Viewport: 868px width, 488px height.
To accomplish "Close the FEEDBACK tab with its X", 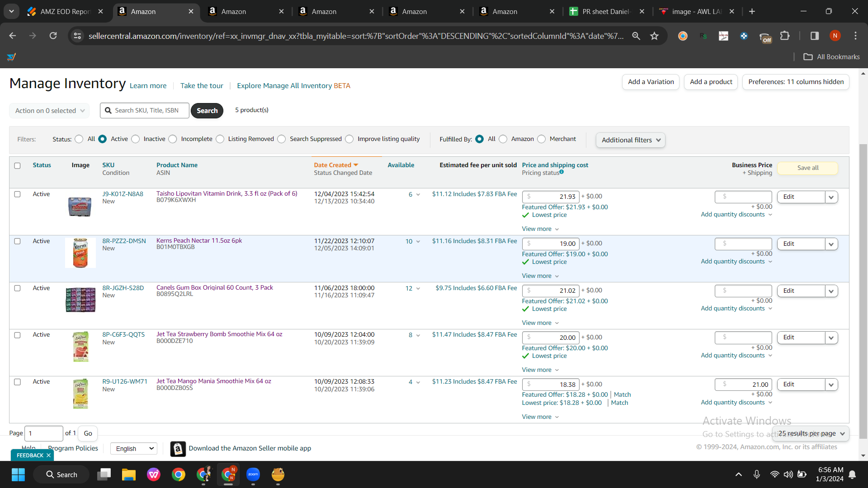I will [x=48, y=455].
